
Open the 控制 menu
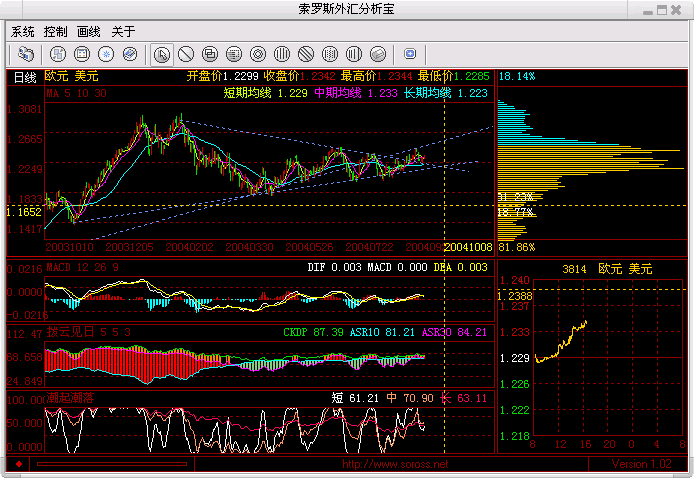[x=56, y=31]
